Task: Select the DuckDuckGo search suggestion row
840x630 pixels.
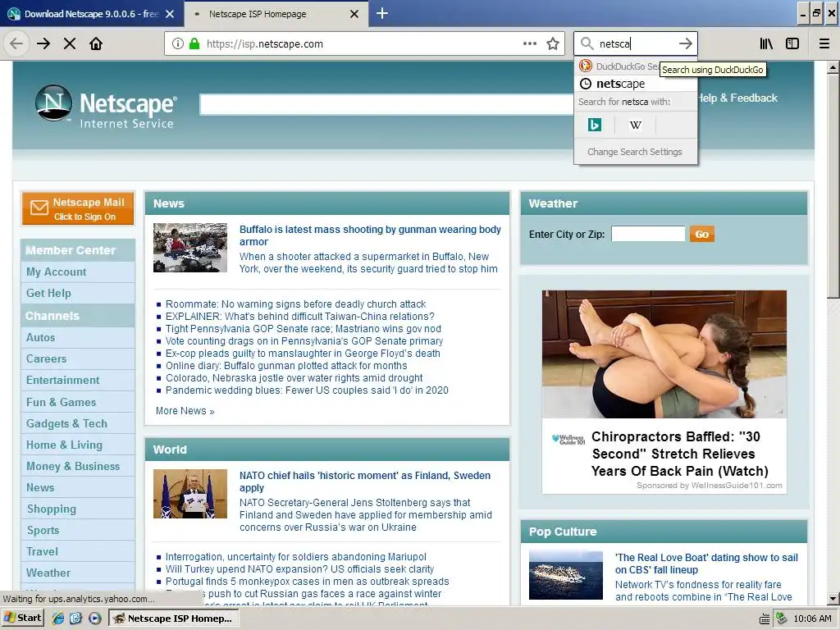Action: [636, 66]
